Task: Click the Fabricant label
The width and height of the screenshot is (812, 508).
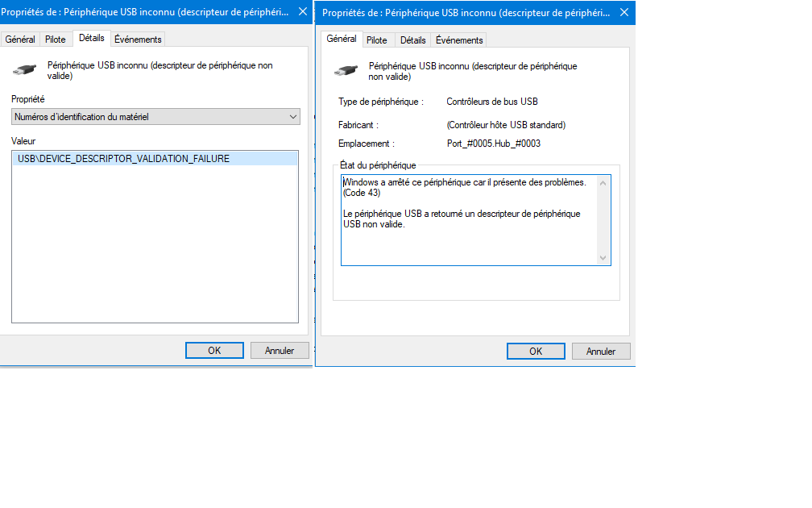Action: point(358,125)
